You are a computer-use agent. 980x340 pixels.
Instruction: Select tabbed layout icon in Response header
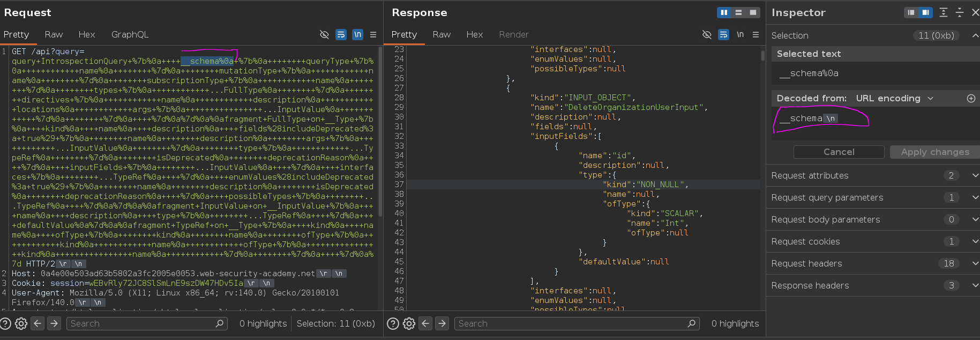(753, 12)
